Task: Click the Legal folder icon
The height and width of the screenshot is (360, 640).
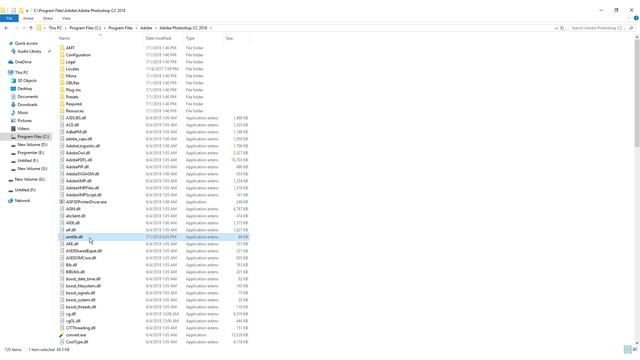Action: pyautogui.click(x=62, y=62)
